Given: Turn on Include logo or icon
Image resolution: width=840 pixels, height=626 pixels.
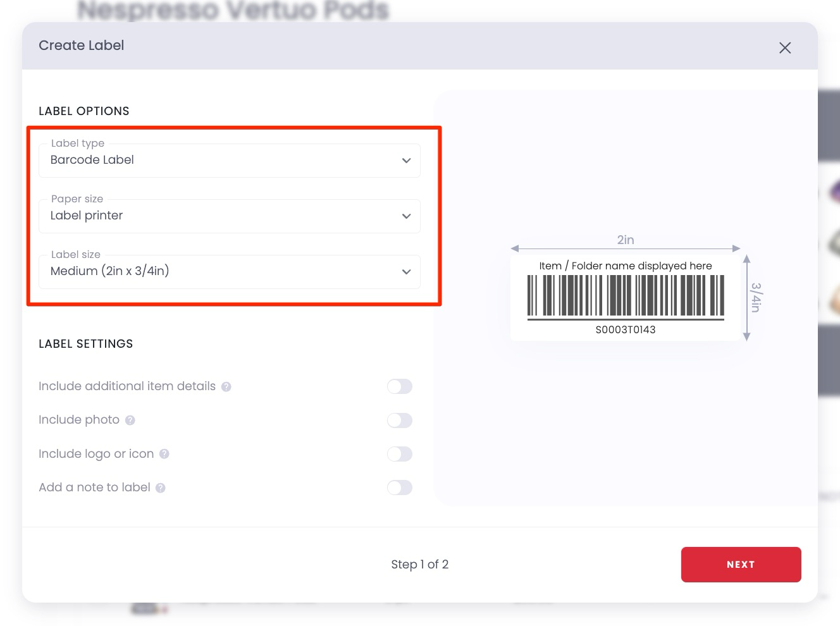Looking at the screenshot, I should (x=399, y=454).
